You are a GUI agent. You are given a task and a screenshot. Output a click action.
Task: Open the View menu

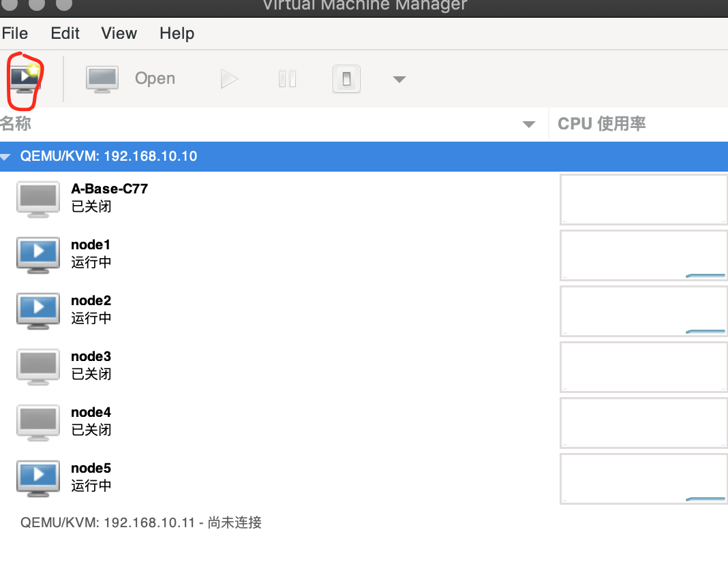(x=119, y=33)
